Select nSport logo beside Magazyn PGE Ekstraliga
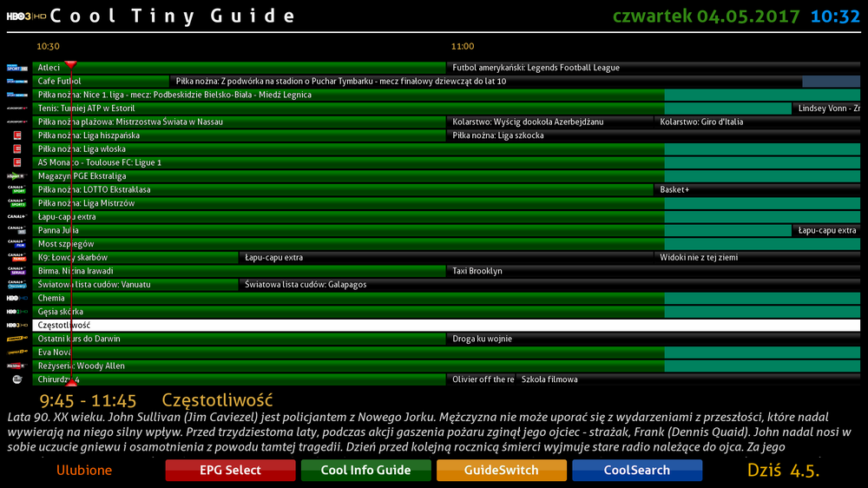Screen dimensions: 868x488 coord(17,176)
